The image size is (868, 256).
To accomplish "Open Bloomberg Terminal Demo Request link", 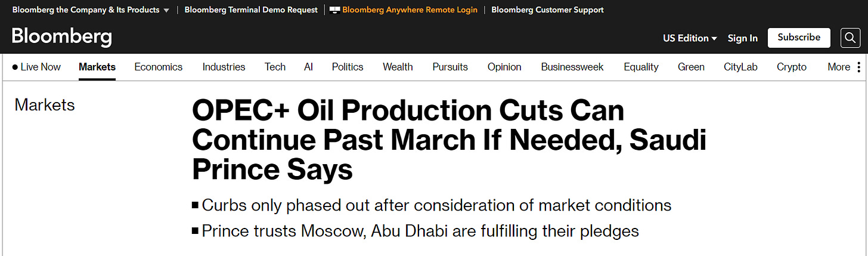I will (x=251, y=10).
